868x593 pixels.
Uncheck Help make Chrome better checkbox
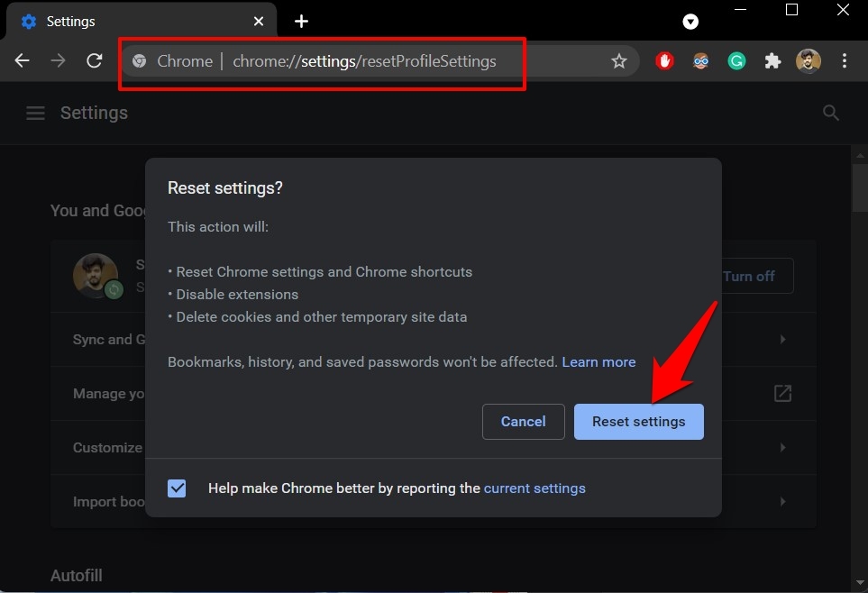[x=178, y=488]
